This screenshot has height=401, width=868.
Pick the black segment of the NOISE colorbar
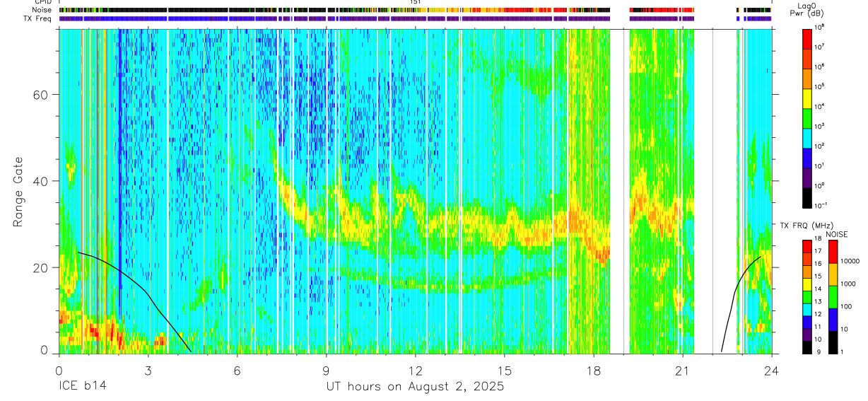(x=833, y=342)
